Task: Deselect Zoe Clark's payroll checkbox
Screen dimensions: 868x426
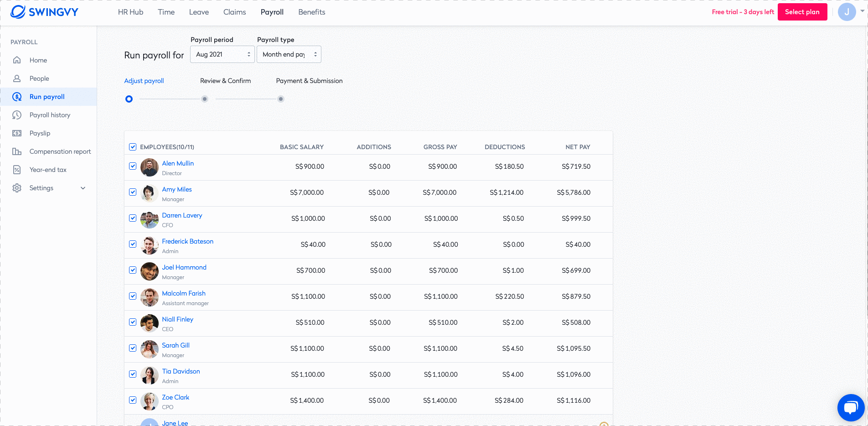Action: 133,400
